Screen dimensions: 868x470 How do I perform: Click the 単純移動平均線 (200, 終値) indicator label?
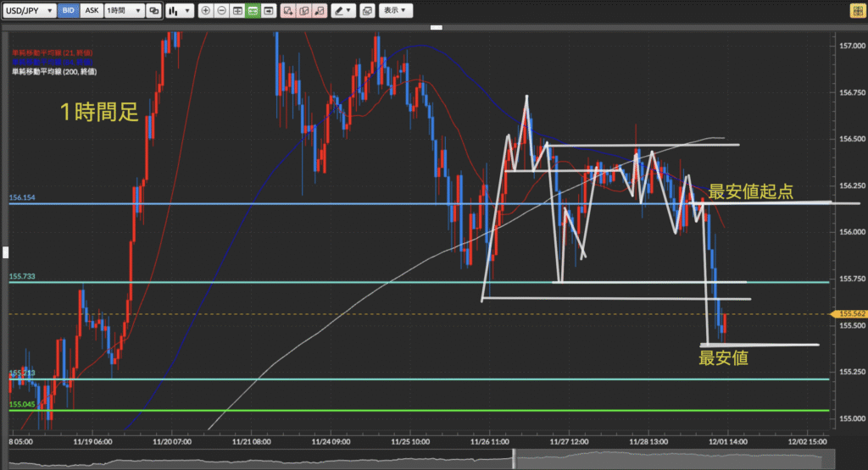[x=53, y=72]
